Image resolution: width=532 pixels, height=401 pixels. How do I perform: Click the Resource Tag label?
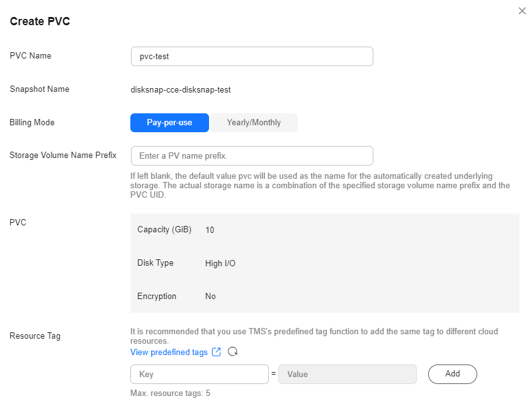tap(35, 336)
